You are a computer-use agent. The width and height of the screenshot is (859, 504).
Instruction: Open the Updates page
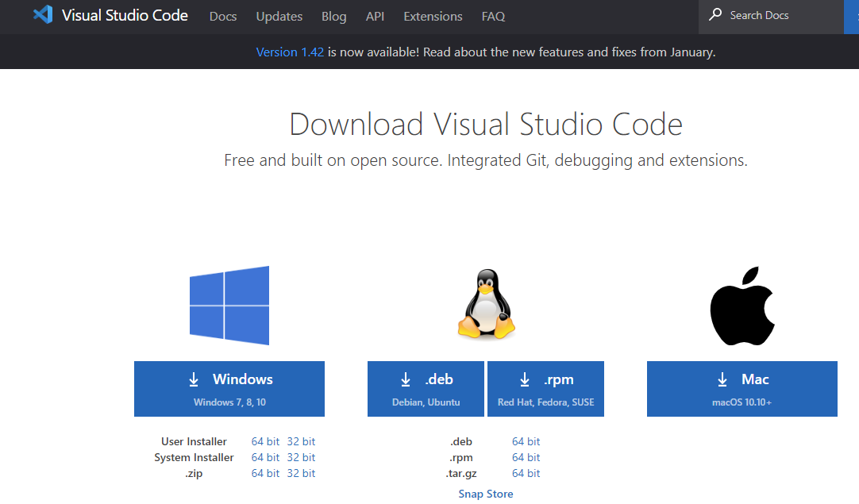click(x=279, y=17)
